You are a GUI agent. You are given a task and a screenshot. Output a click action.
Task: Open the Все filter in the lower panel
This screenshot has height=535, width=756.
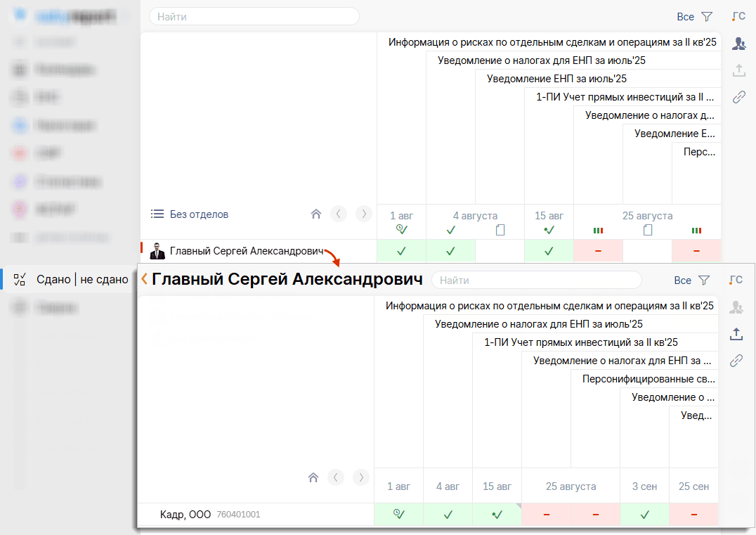691,280
